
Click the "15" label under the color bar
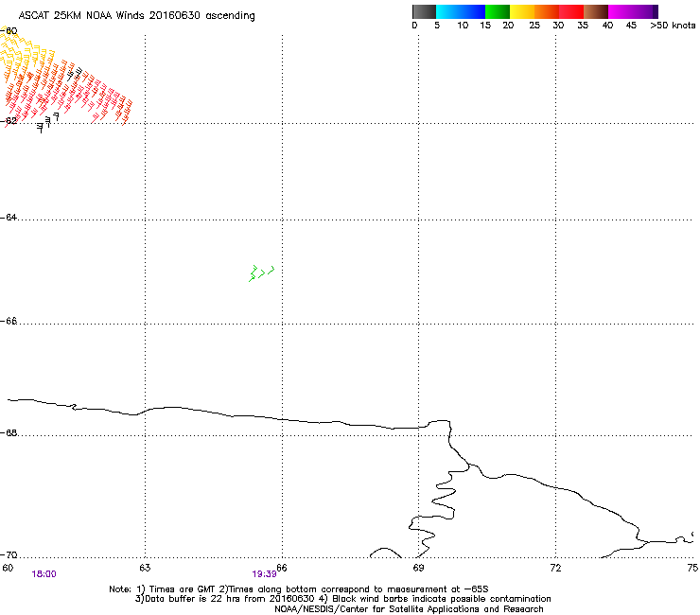tap(485, 26)
